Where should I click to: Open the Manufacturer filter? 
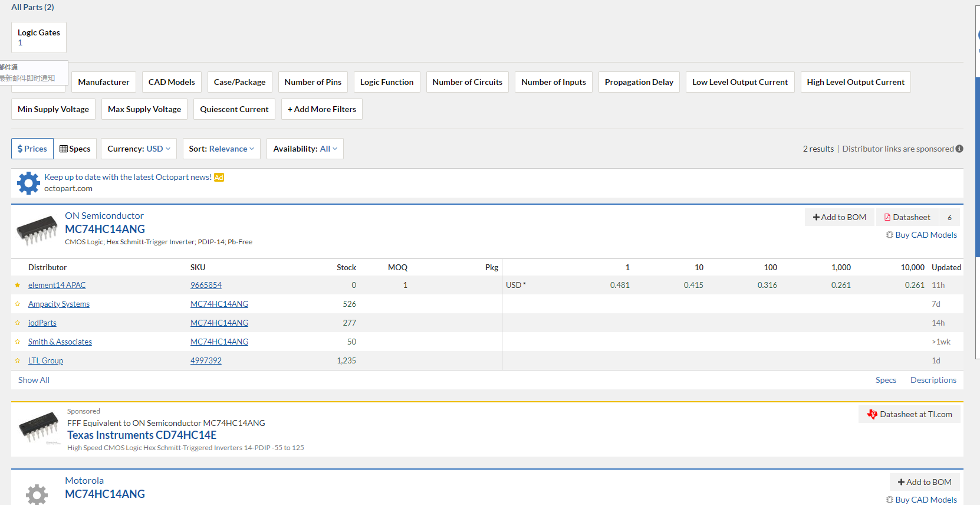[104, 82]
